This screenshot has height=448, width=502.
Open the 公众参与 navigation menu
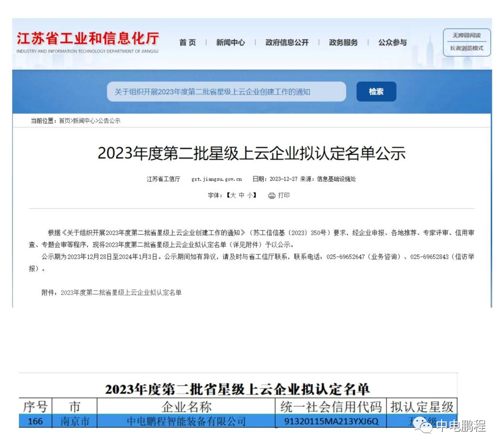[393, 43]
